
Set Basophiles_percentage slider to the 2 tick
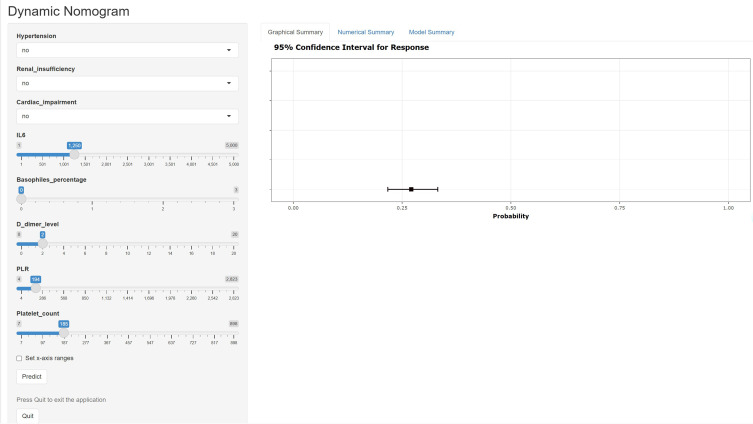(163, 199)
